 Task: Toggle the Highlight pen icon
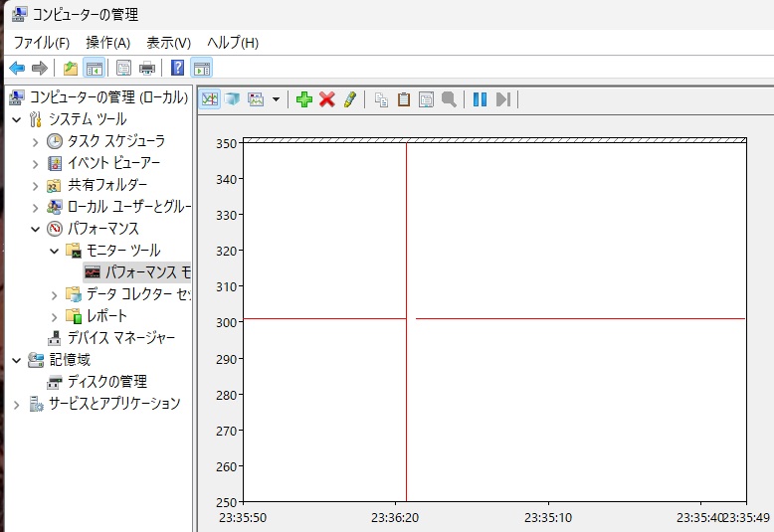tap(350, 99)
